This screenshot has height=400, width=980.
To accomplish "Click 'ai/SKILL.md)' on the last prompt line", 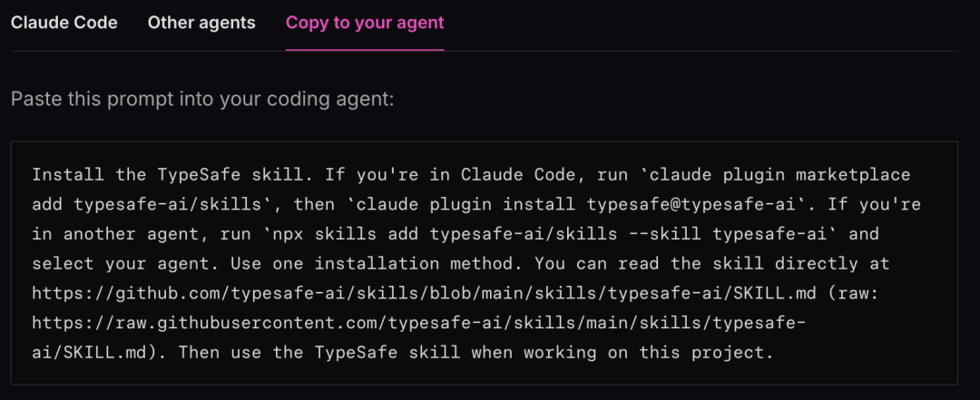I will 100,353.
